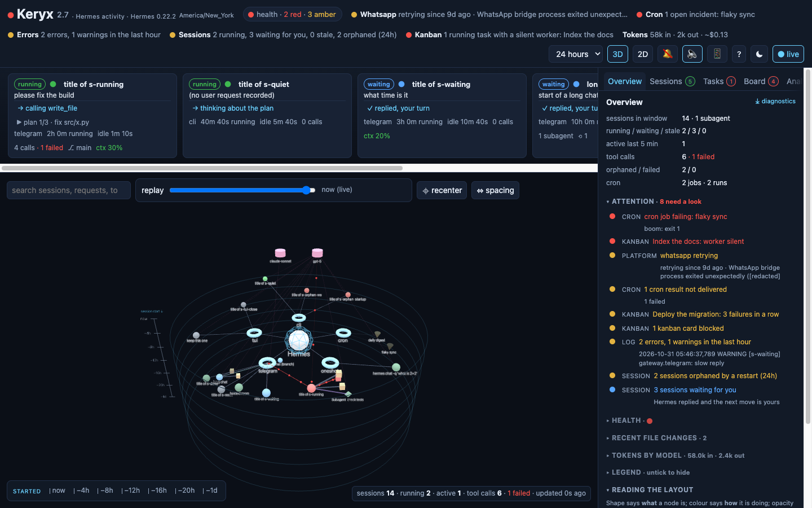Toggle the spacing button
812x508 pixels.
pyautogui.click(x=495, y=190)
